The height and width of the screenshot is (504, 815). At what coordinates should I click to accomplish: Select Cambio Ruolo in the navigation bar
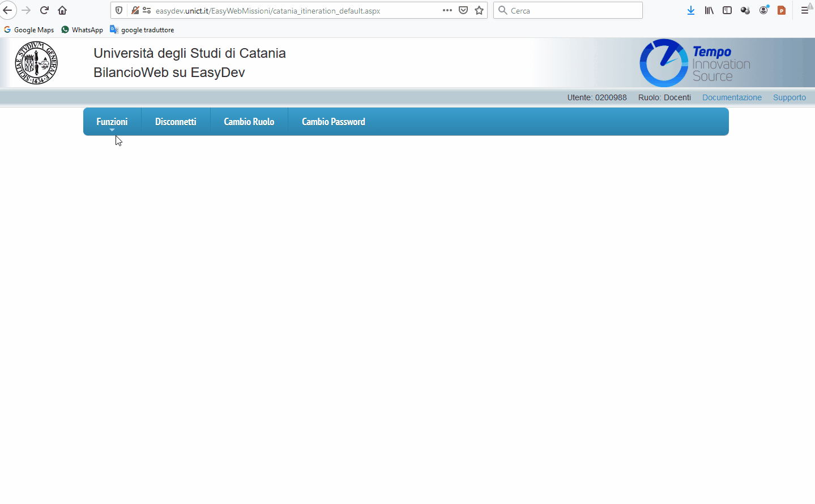pos(249,122)
